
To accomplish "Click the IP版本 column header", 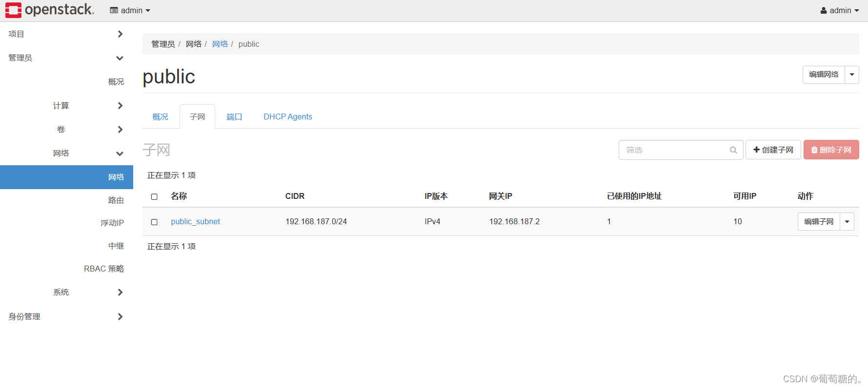I will pyautogui.click(x=436, y=196).
